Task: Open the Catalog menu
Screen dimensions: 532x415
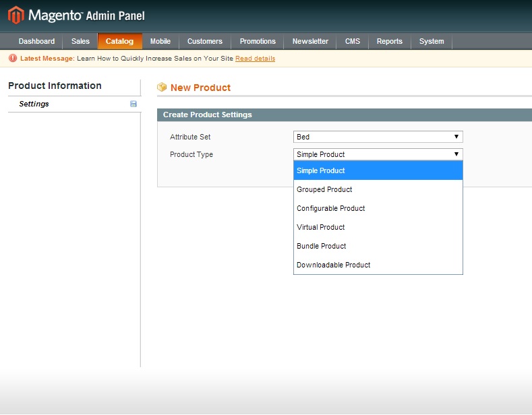Action: click(x=119, y=41)
